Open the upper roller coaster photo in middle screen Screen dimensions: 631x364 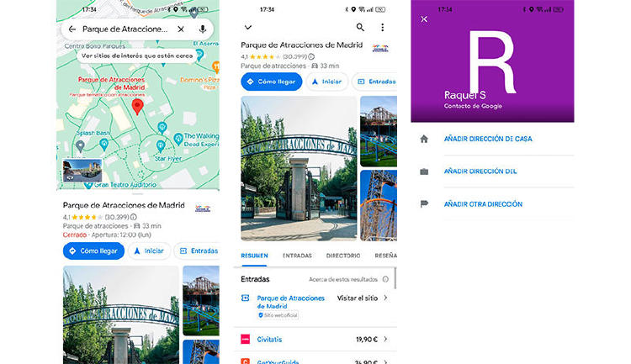379,131
